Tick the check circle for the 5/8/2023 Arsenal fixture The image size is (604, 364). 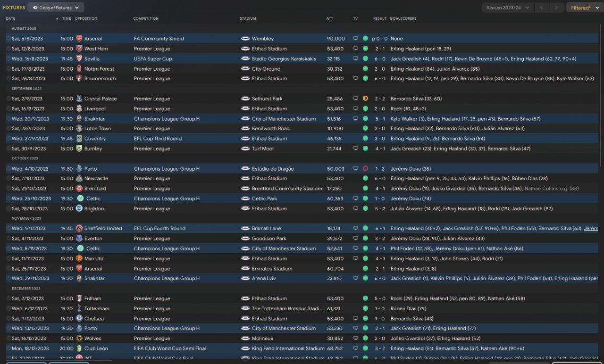click(8, 39)
